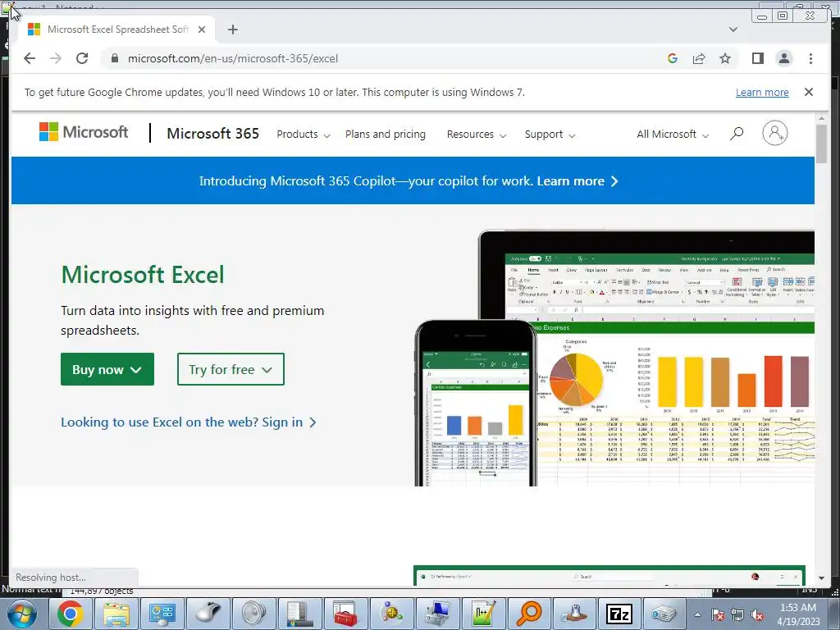The width and height of the screenshot is (840, 630).
Task: Click the notepad with pencil taskbar icon
Action: pyautogui.click(x=482, y=614)
